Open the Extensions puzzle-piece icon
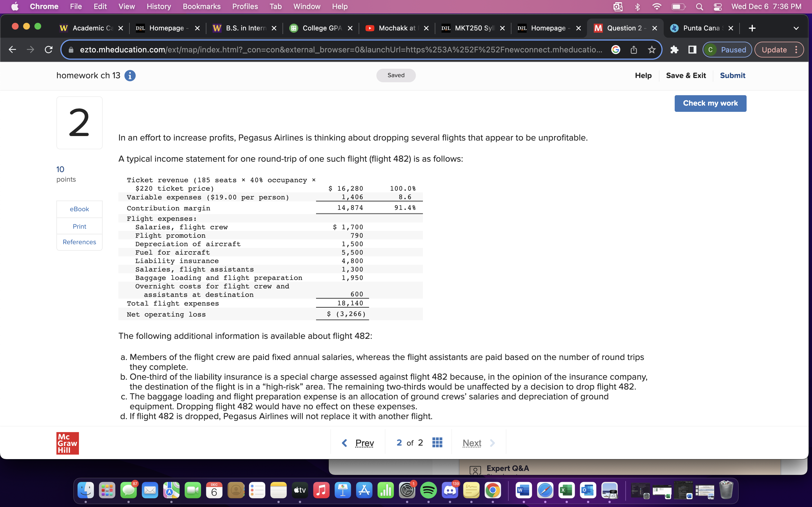812x507 pixels. (674, 50)
